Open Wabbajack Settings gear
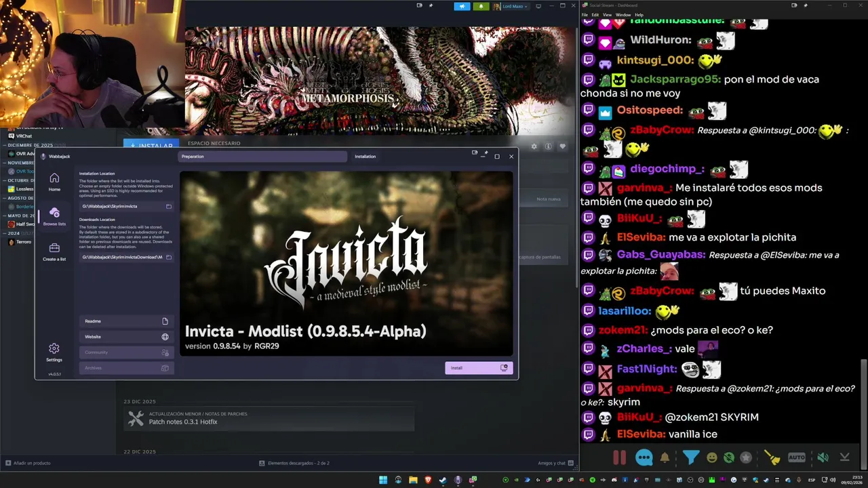The image size is (868, 488). click(54, 352)
